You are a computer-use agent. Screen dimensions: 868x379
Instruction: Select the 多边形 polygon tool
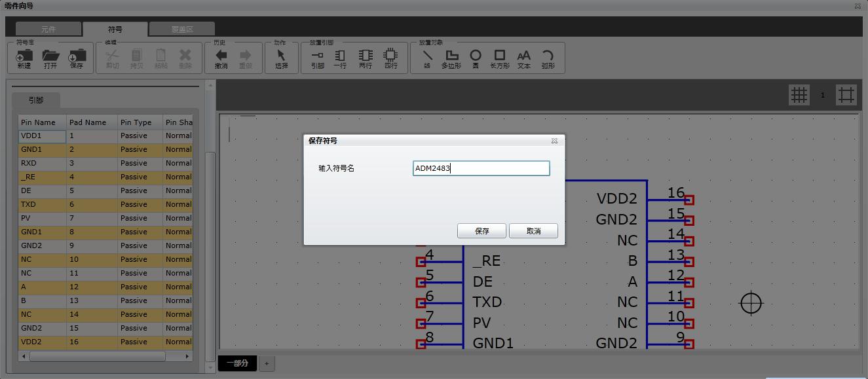point(451,58)
